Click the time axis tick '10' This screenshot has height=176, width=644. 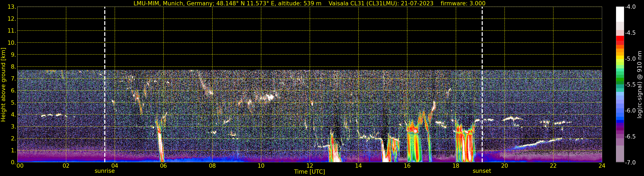[261, 166]
